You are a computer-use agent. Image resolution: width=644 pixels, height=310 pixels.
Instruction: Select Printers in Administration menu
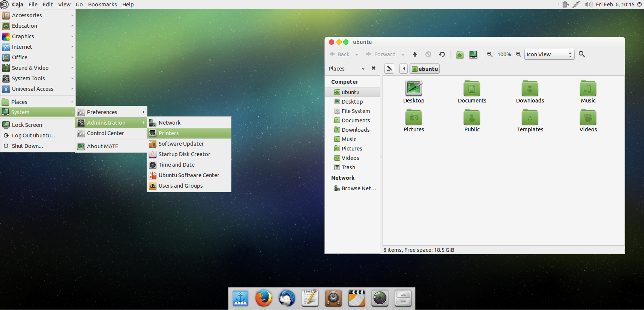[x=189, y=133]
